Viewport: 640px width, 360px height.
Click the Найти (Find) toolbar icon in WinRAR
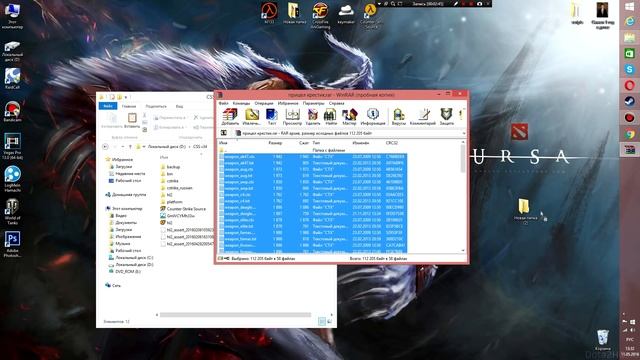(331, 116)
